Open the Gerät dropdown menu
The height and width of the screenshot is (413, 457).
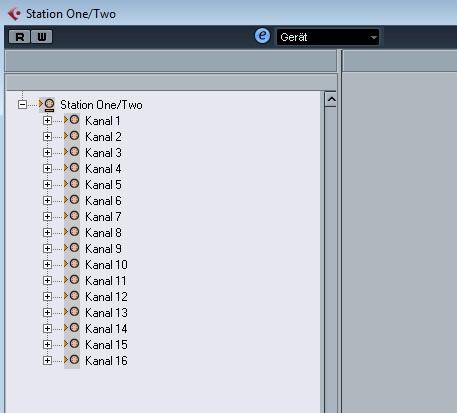tap(328, 37)
